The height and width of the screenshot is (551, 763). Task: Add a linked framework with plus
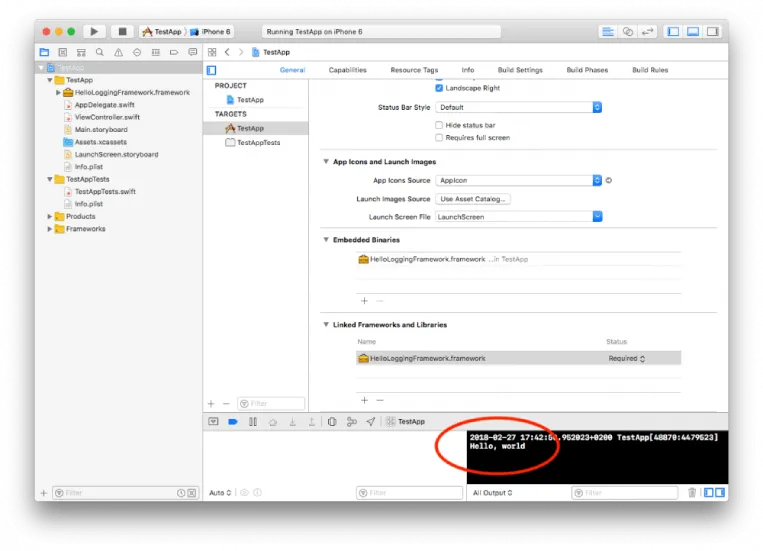pyautogui.click(x=364, y=400)
